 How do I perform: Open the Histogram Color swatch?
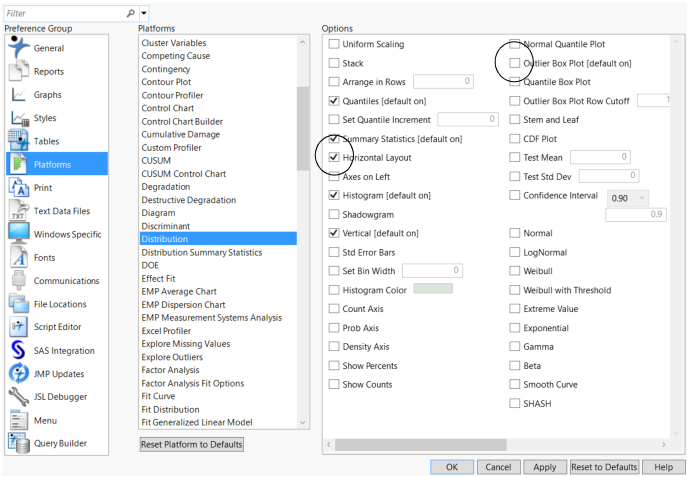tap(433, 289)
